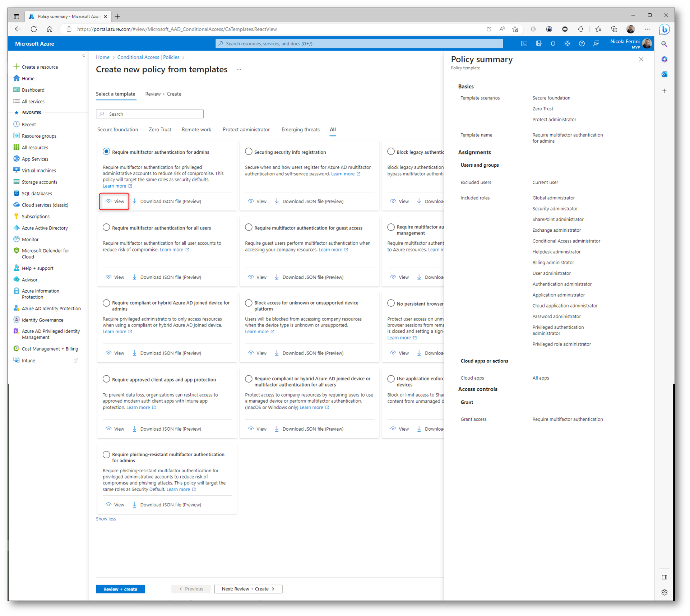
Task: Filter by Secure foundation category
Action: [x=117, y=130]
